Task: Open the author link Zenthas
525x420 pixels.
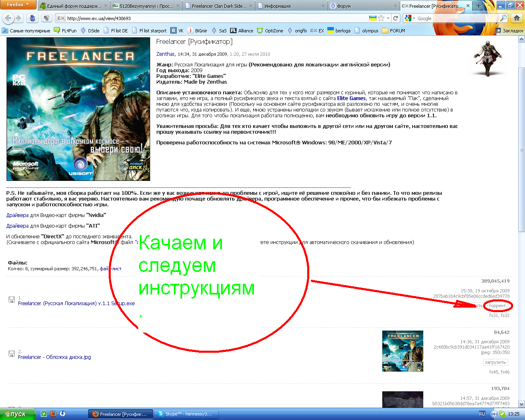Action: click(166, 54)
